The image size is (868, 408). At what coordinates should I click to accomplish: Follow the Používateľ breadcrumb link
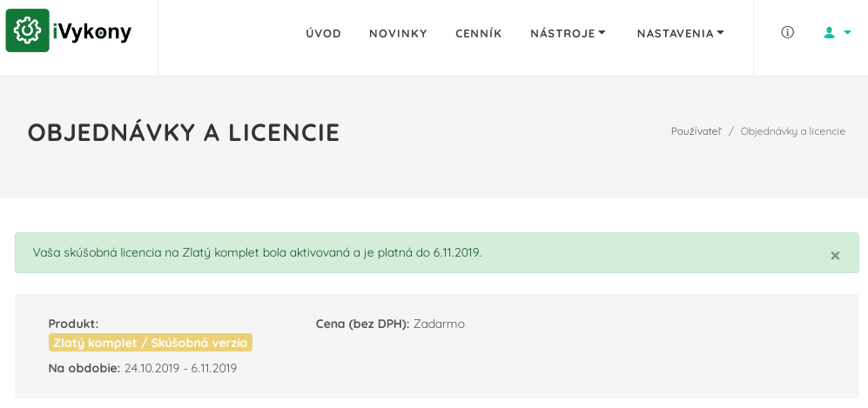696,131
